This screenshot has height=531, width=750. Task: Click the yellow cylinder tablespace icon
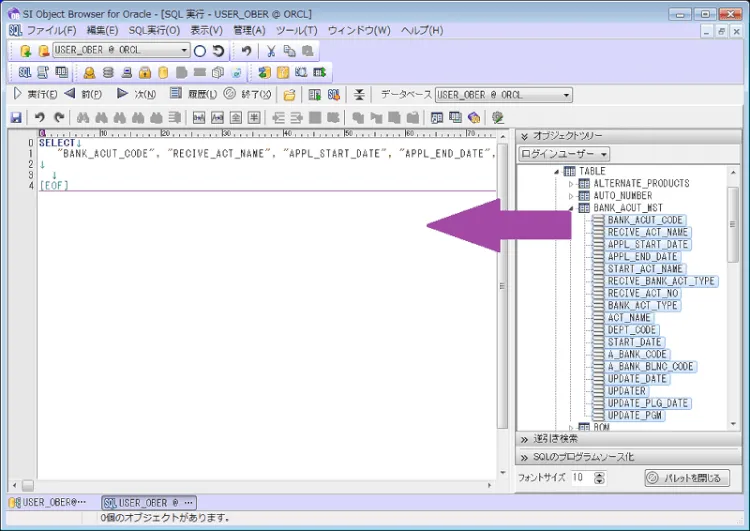(x=163, y=73)
